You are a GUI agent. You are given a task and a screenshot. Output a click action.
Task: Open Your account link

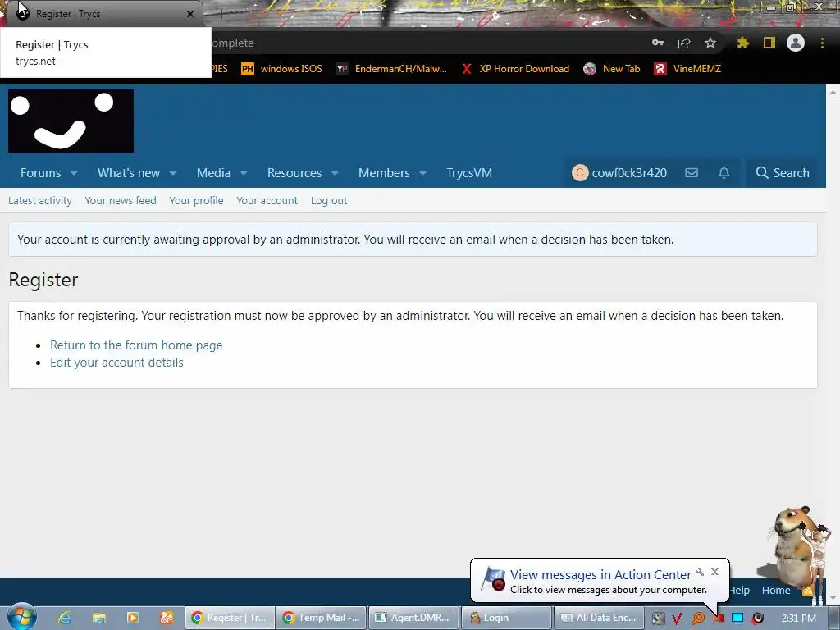[x=267, y=201]
